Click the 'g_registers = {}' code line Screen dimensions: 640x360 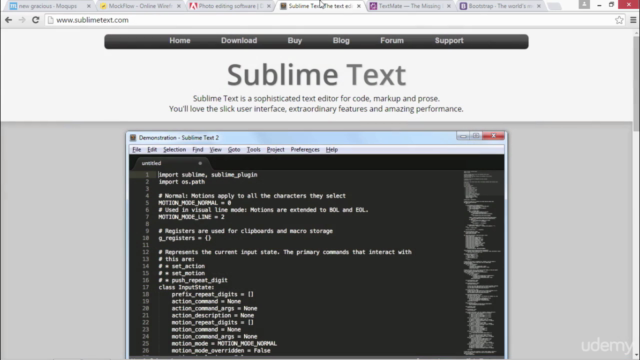tap(185, 238)
